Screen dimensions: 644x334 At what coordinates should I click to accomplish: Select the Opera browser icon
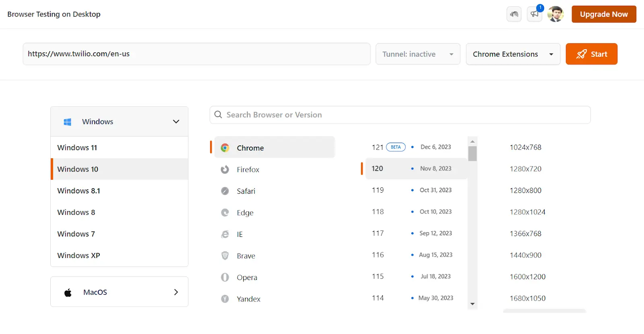pos(225,277)
